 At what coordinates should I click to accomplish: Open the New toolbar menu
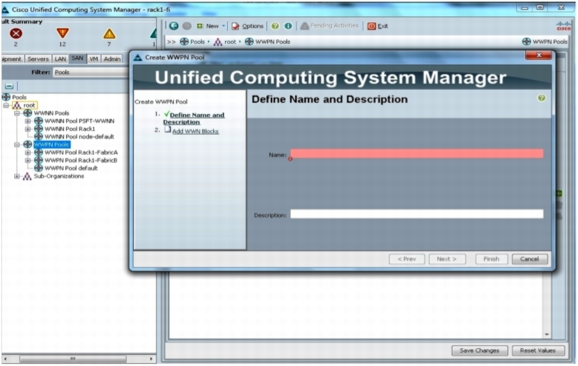pyautogui.click(x=211, y=26)
